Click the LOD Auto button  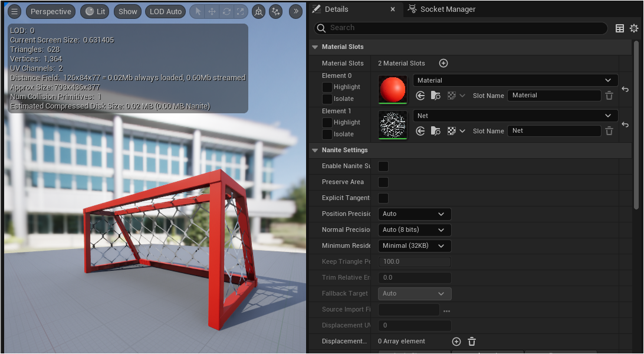click(x=165, y=11)
